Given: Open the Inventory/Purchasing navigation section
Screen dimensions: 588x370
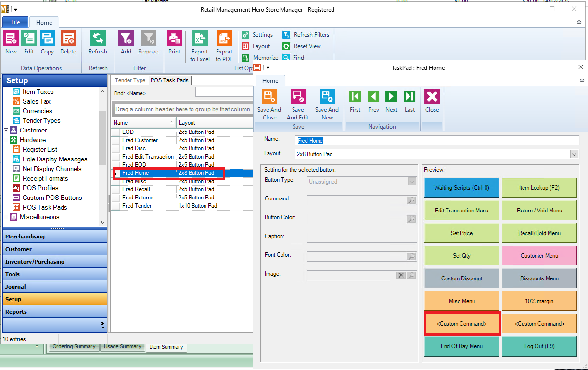Looking at the screenshot, I should (55, 262).
